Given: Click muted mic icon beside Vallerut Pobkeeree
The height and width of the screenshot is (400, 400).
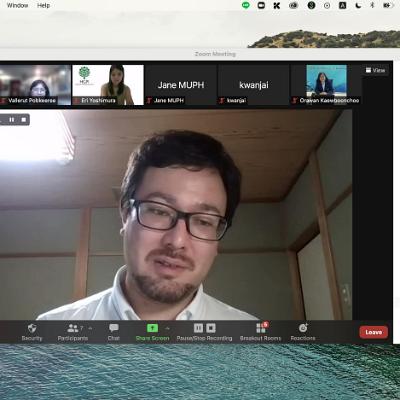Looking at the screenshot, I should 3,100.
